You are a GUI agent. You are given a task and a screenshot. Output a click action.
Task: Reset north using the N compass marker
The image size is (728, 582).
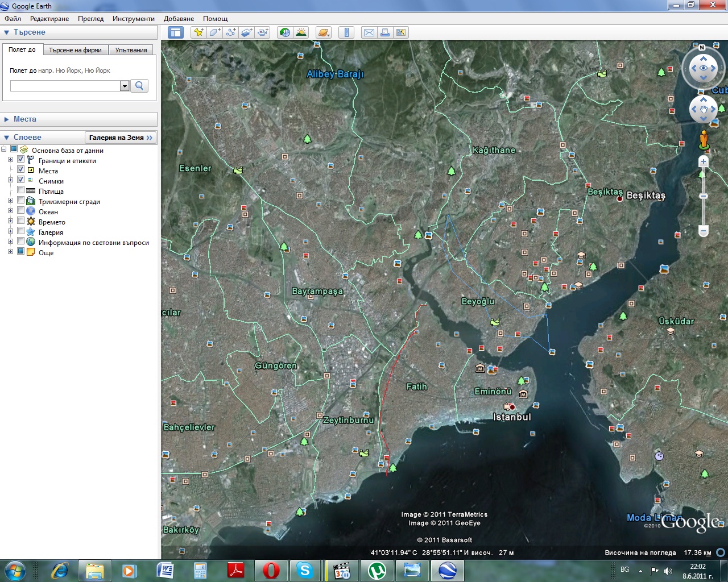pyautogui.click(x=702, y=47)
